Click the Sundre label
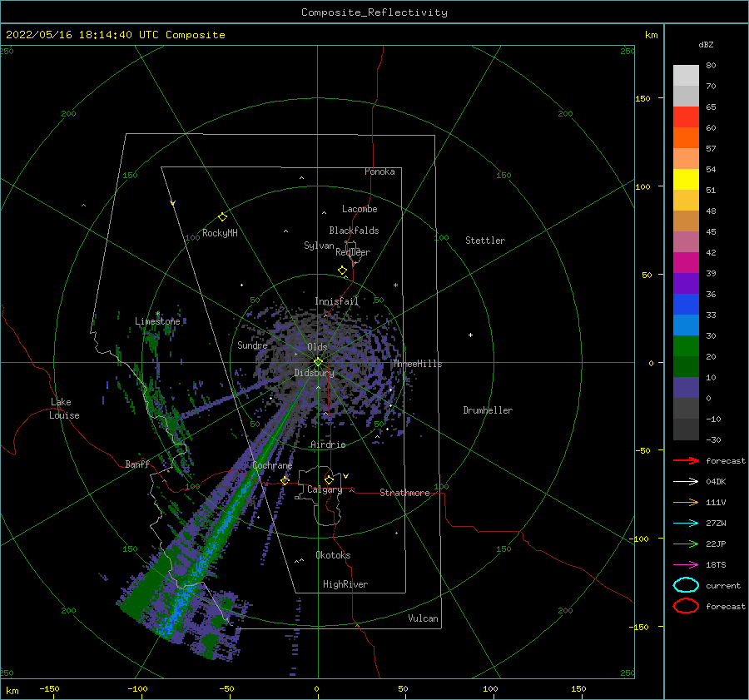The image size is (749, 700). point(252,345)
